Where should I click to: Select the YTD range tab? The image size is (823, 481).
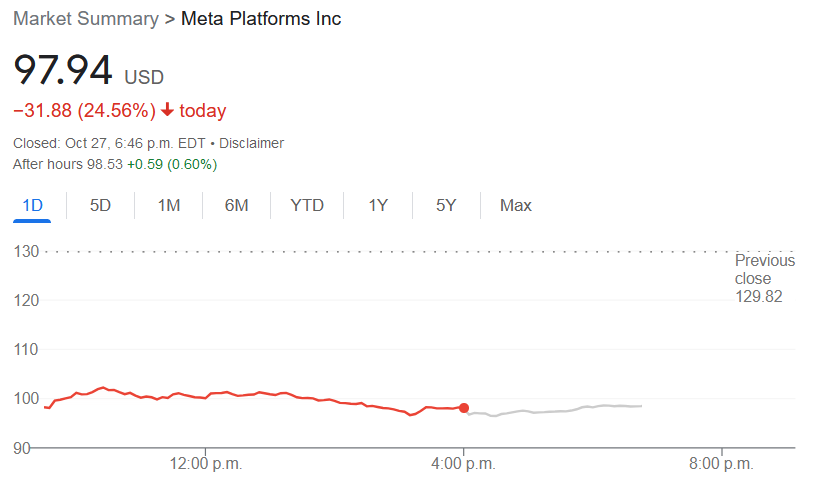click(x=307, y=205)
